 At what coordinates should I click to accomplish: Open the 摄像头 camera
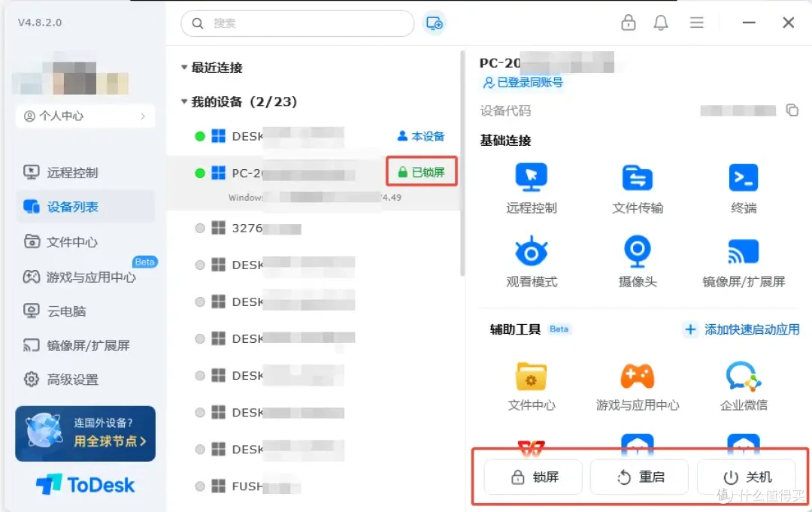click(638, 262)
